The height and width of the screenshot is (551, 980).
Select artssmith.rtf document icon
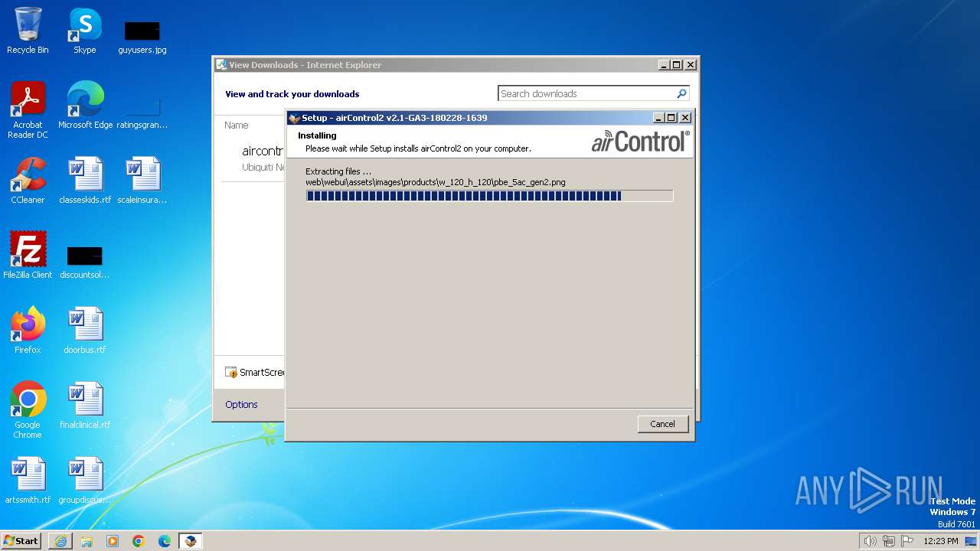coord(28,481)
